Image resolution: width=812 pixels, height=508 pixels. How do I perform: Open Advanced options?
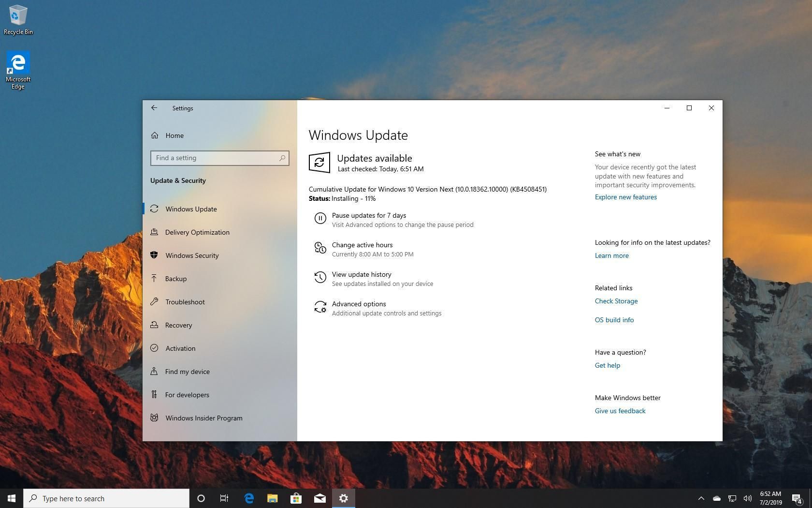pyautogui.click(x=359, y=304)
